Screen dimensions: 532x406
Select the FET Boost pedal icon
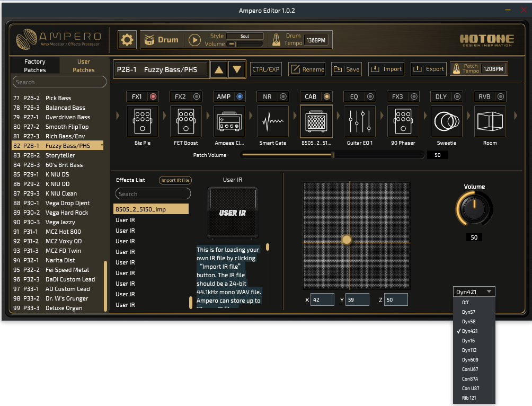click(x=186, y=121)
